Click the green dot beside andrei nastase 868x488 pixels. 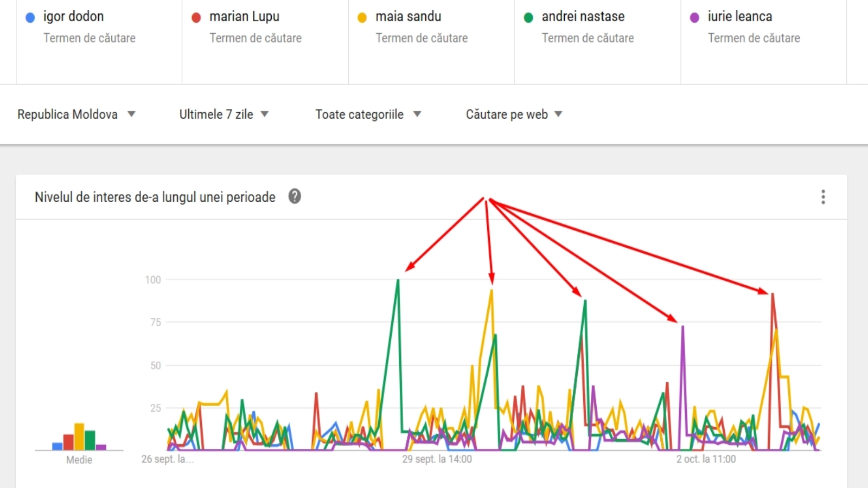[528, 17]
